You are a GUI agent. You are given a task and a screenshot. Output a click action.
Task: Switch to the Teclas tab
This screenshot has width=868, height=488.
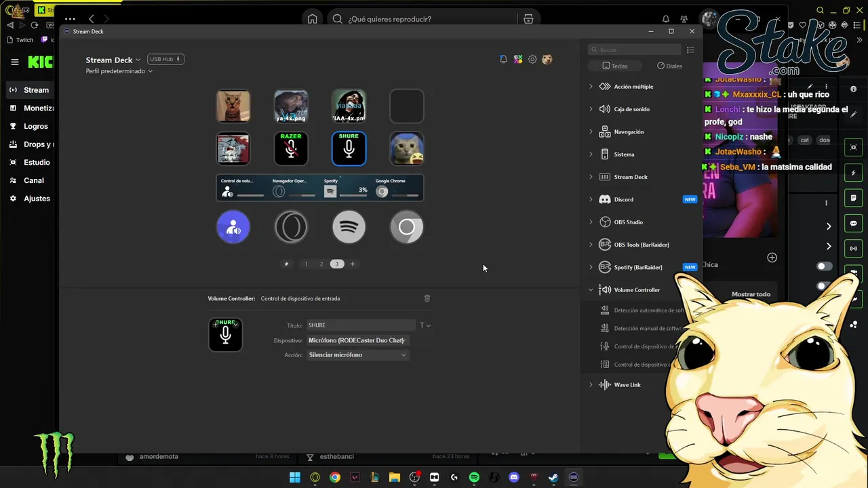click(615, 66)
